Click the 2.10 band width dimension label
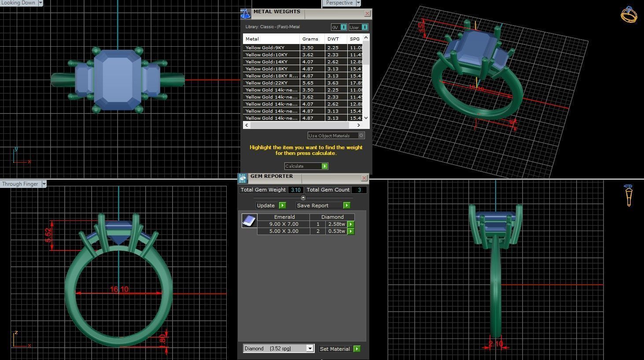 click(x=496, y=344)
